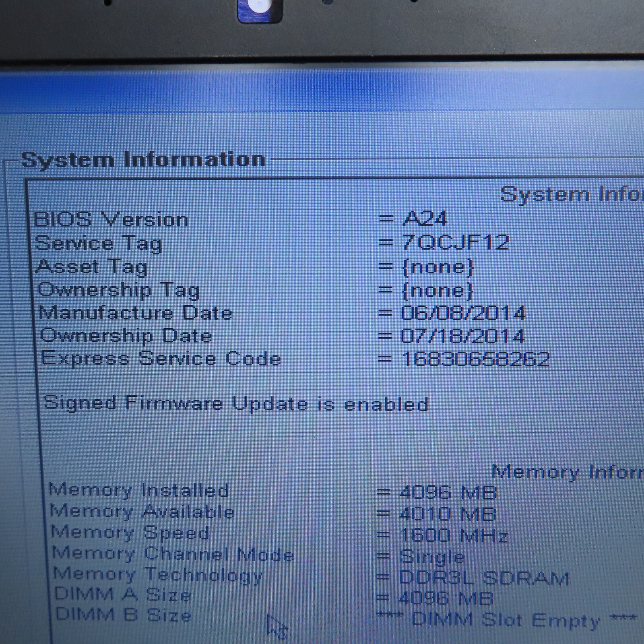644x644 pixels.
Task: Select the date '06/08/2014'
Action: (463, 313)
